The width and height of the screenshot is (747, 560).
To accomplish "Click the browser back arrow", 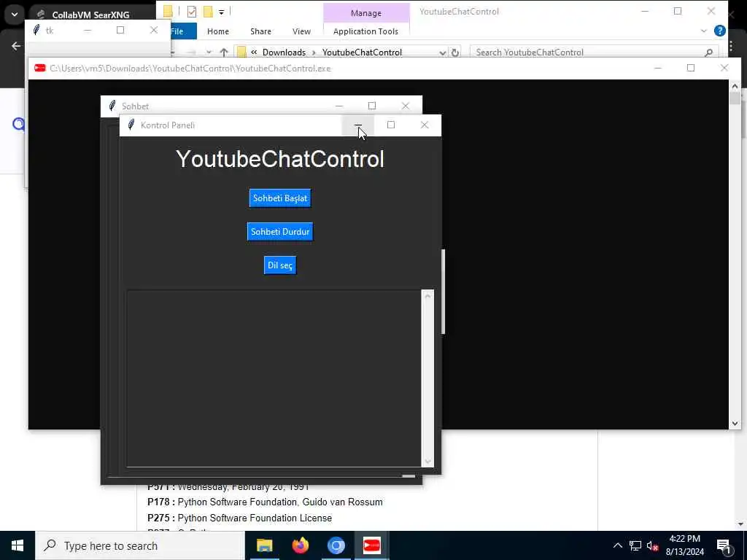I will tap(16, 46).
